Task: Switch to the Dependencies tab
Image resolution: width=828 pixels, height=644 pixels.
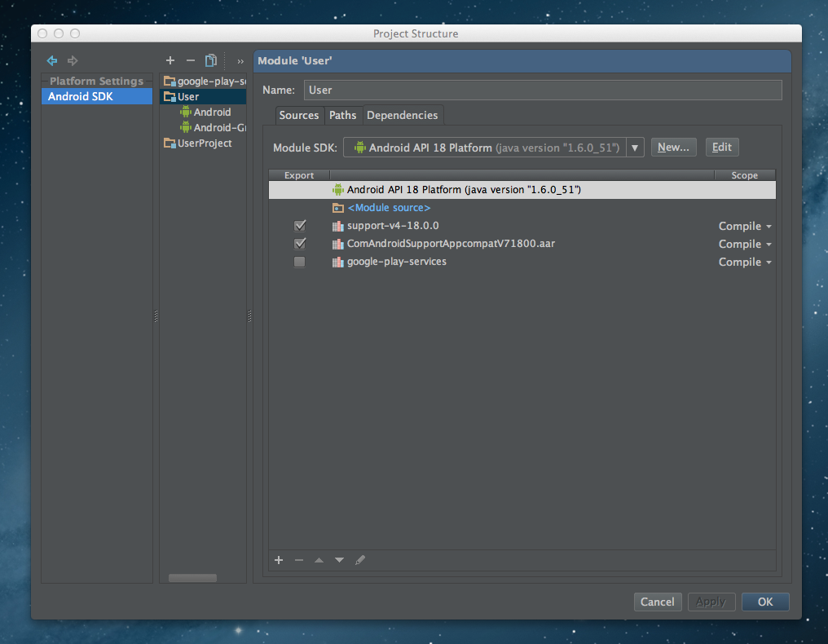Action: [x=403, y=115]
